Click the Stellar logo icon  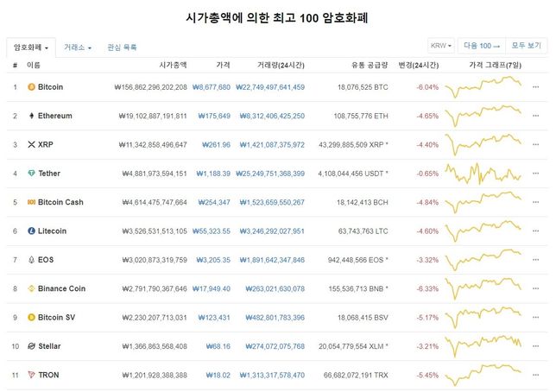(32, 346)
